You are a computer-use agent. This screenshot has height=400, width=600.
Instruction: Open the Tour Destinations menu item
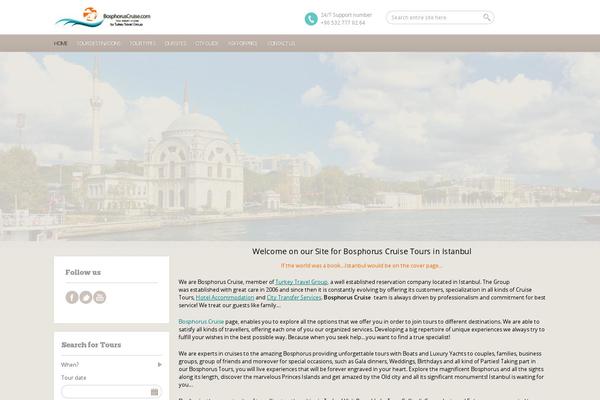pyautogui.click(x=99, y=43)
